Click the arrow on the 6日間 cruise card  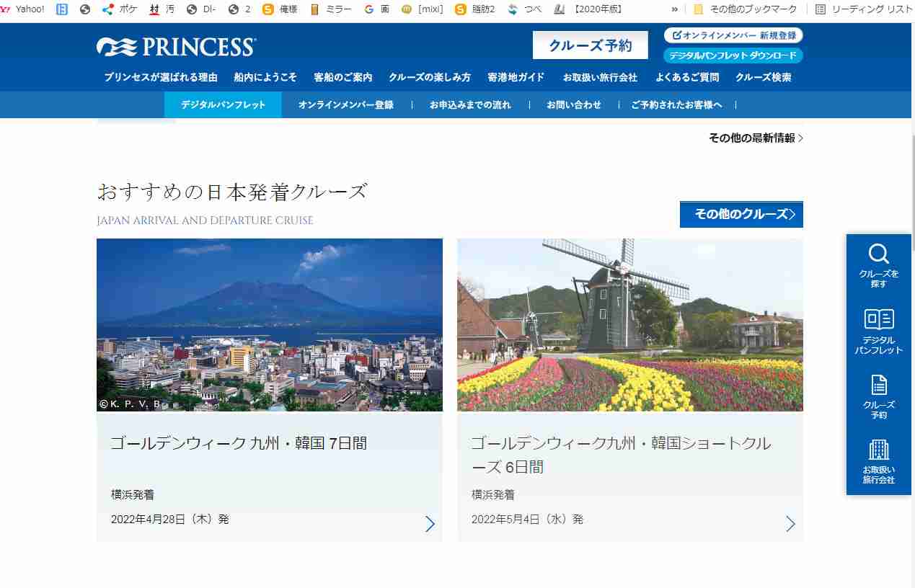point(790,524)
